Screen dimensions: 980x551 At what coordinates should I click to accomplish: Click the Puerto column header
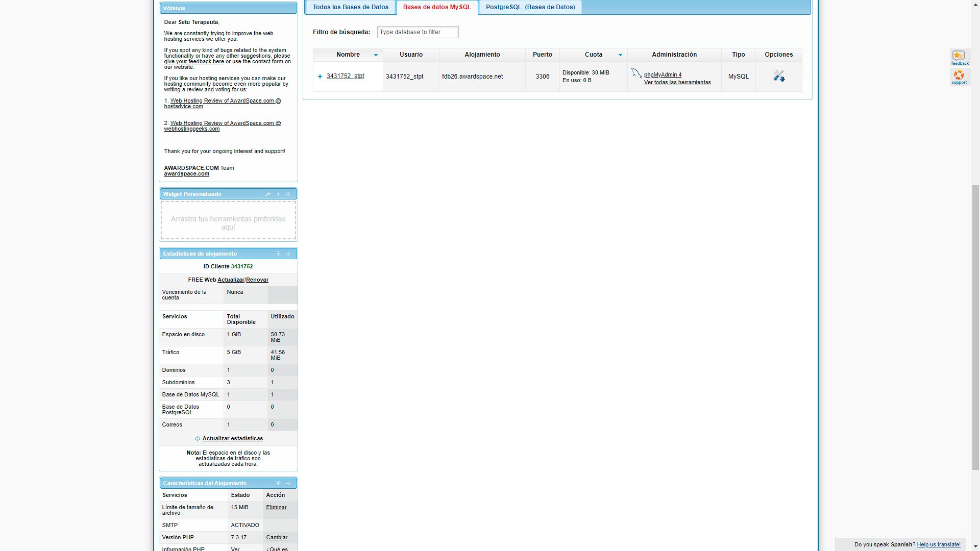click(x=543, y=55)
